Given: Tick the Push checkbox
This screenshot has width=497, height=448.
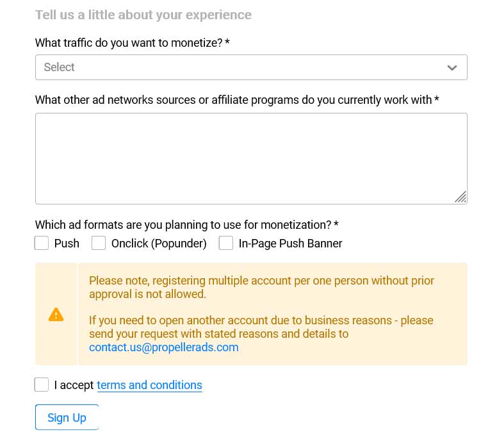Looking at the screenshot, I should coord(42,243).
